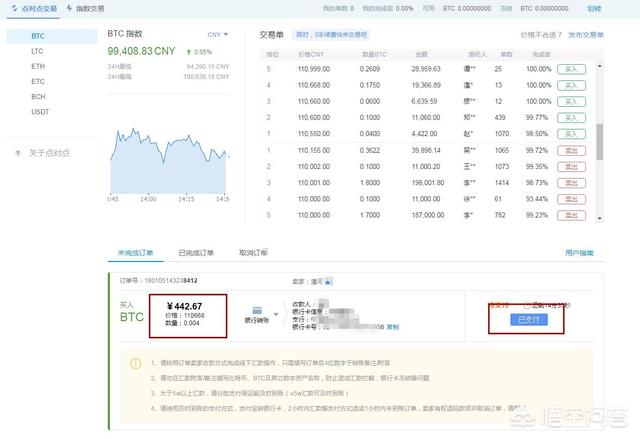Click 卖出 button for 110,000.00 李 order
Screen dimensions: 640x439
point(570,215)
